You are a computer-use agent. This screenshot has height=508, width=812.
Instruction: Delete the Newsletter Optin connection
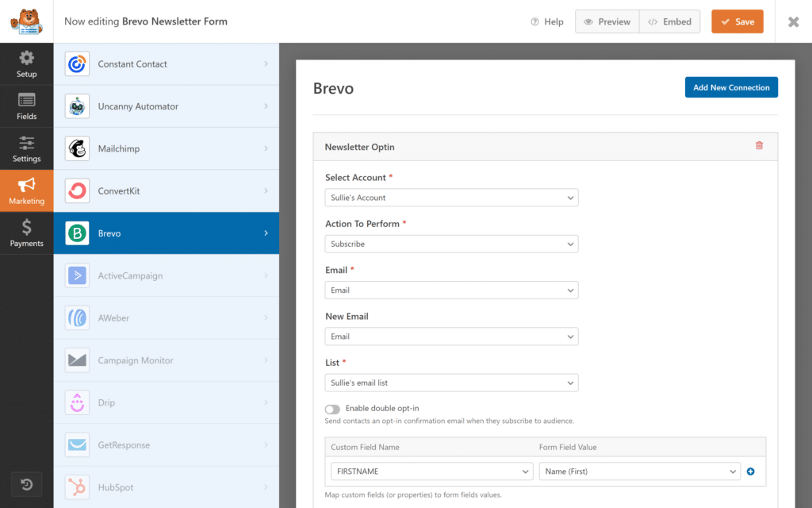(x=759, y=146)
